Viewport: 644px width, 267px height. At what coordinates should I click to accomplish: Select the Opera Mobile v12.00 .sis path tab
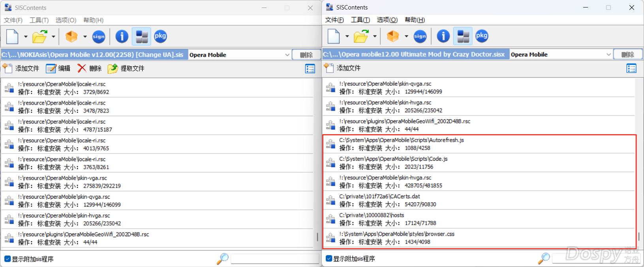point(94,55)
